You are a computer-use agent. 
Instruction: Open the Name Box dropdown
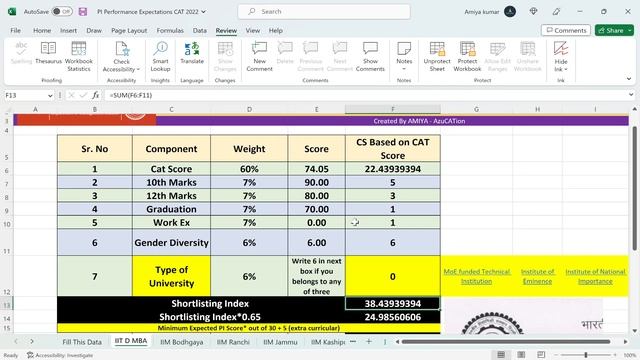(x=50, y=96)
